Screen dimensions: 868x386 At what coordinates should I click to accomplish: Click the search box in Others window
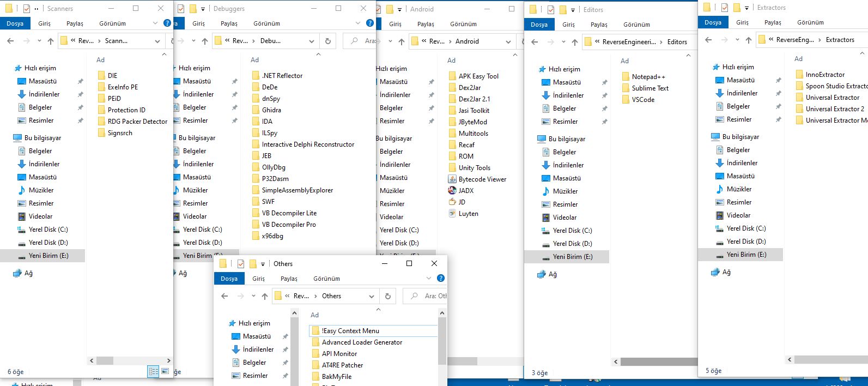coord(425,296)
